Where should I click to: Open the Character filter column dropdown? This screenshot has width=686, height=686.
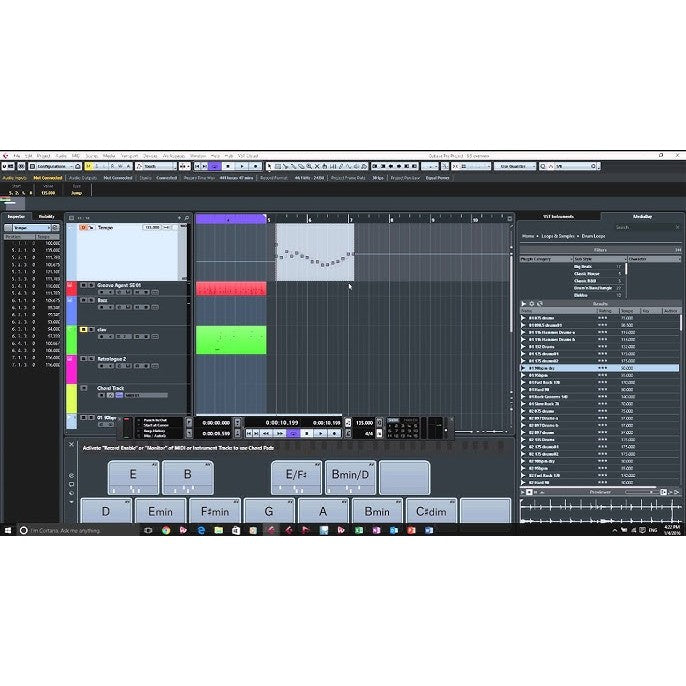[x=654, y=259]
